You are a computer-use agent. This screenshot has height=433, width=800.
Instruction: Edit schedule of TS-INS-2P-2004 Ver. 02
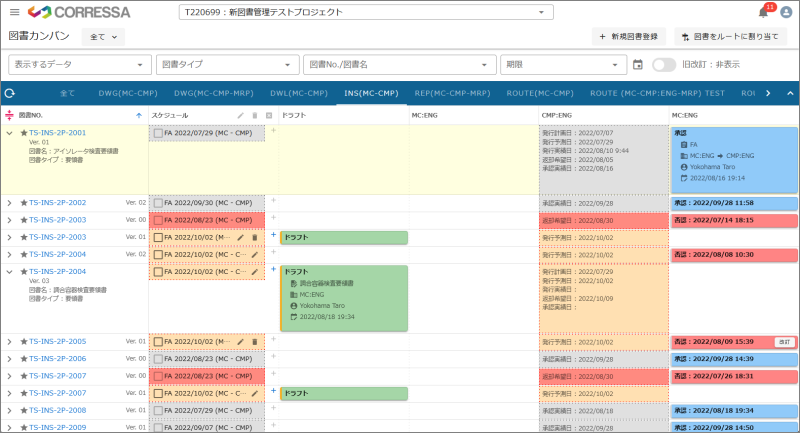point(255,254)
